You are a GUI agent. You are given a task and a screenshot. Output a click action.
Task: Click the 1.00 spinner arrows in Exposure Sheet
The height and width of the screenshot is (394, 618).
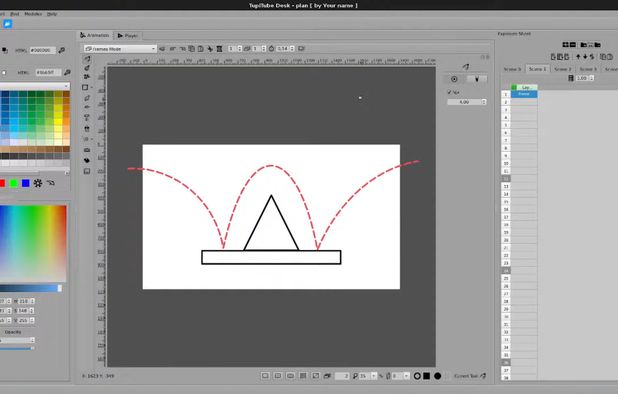(x=592, y=78)
